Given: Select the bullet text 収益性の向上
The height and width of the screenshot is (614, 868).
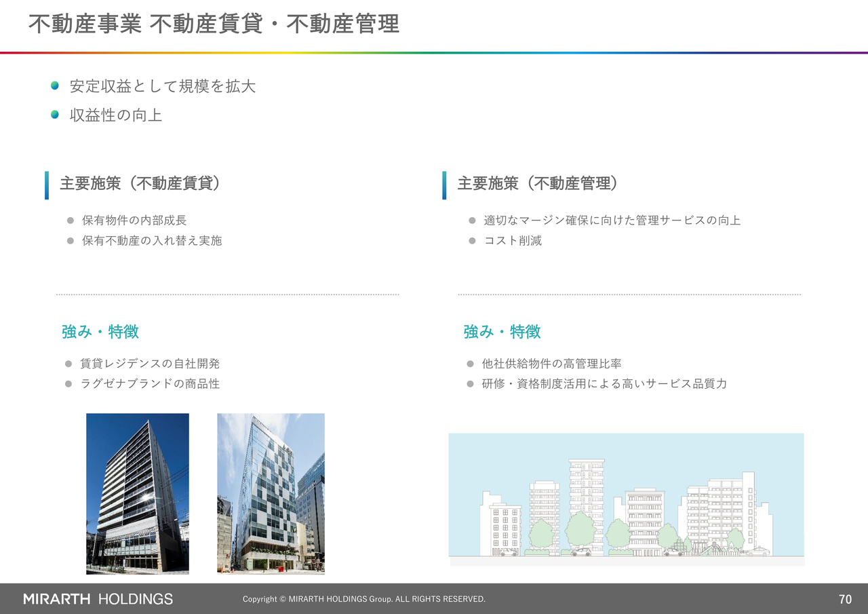Looking at the screenshot, I should 116,115.
